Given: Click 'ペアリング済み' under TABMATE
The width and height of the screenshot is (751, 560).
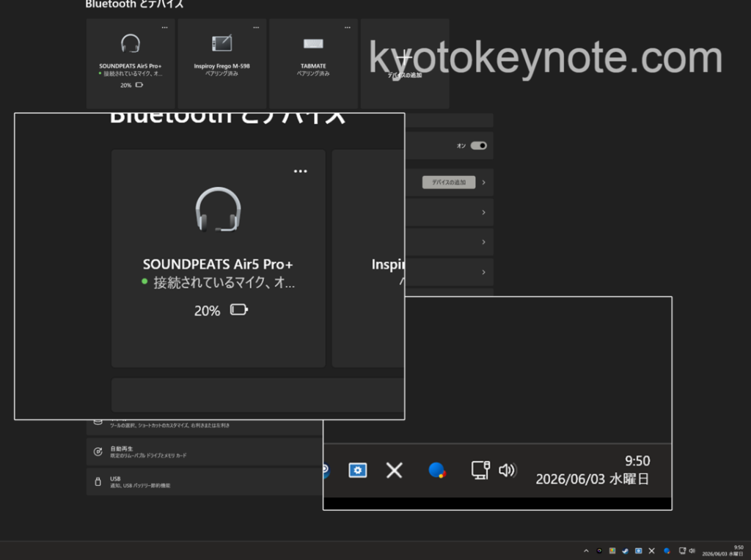Looking at the screenshot, I should point(313,74).
